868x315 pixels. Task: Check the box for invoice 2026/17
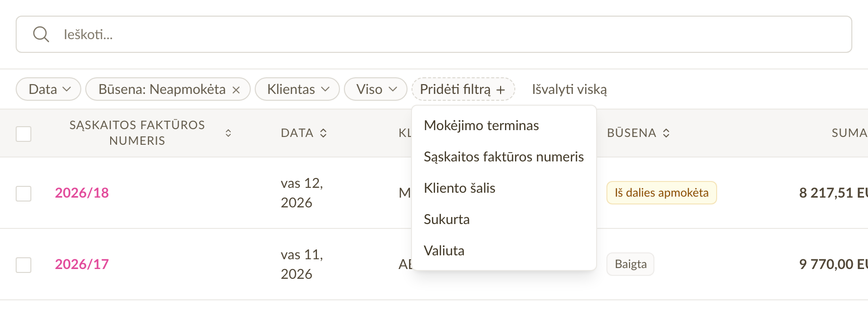[24, 265]
